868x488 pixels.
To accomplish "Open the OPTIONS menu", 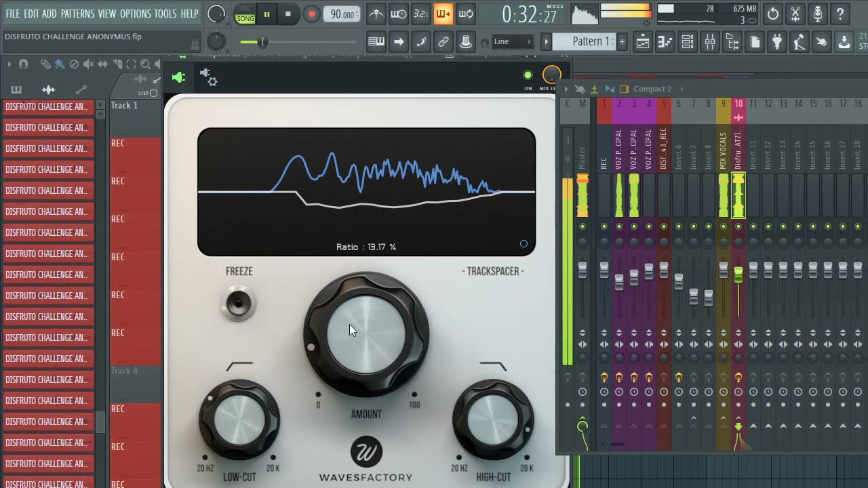I will [x=135, y=14].
